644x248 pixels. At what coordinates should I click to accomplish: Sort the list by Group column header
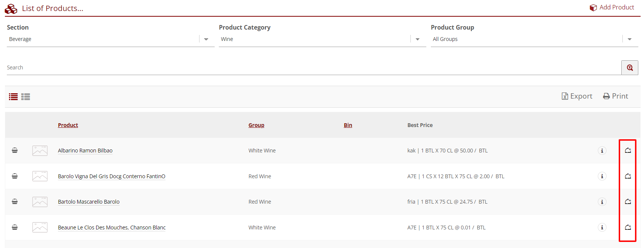pyautogui.click(x=256, y=125)
